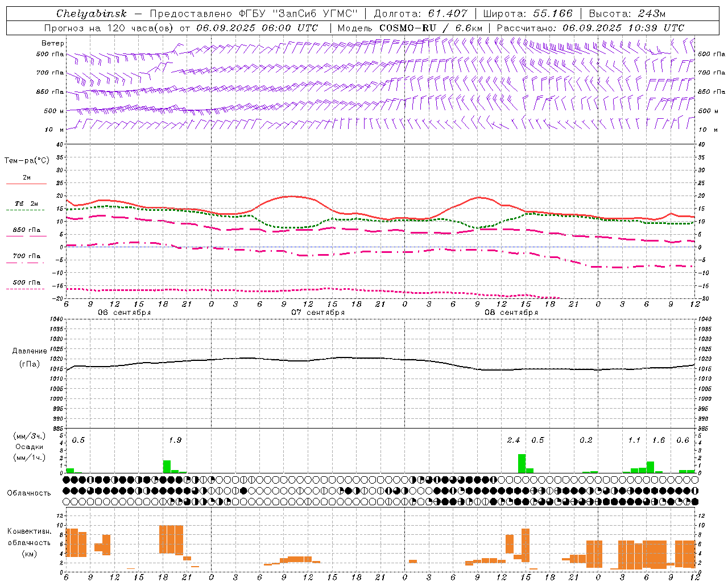Screen dimensions: 728x582
Task: Click the 'Широта: 55.166' header field
Action: [x=528, y=14]
